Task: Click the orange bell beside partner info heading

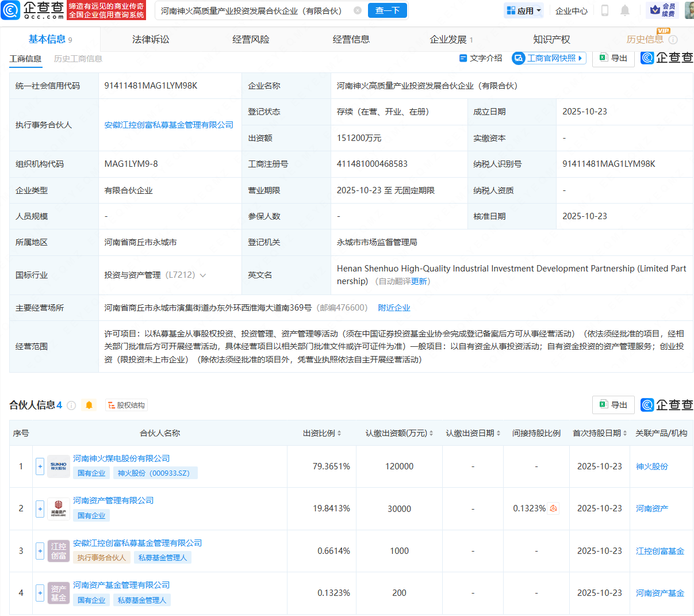Action: pos(89,405)
